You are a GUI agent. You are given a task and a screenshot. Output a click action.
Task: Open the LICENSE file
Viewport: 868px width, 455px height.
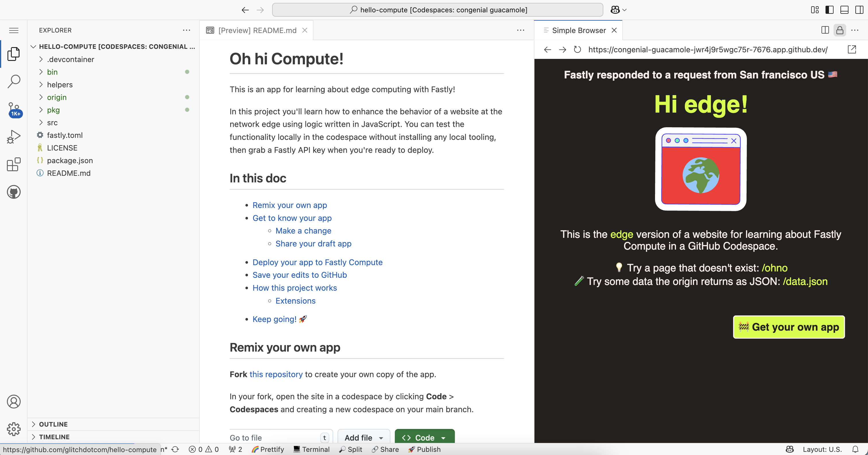[x=113, y=148]
